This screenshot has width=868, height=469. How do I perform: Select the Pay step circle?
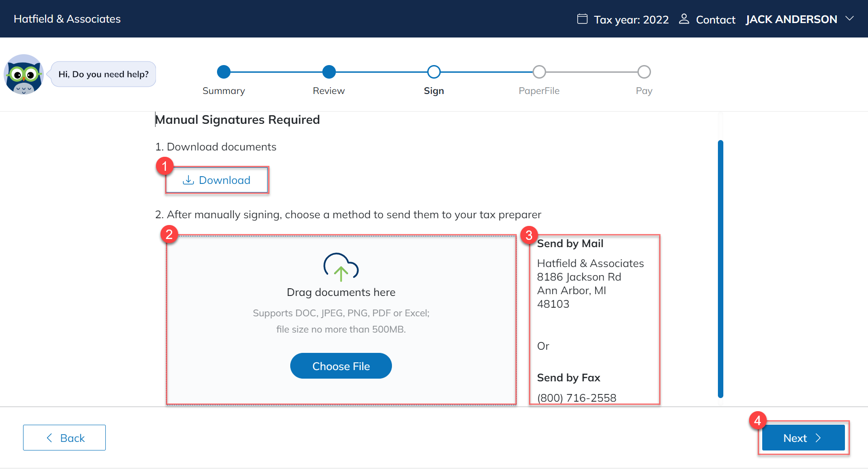pyautogui.click(x=644, y=72)
